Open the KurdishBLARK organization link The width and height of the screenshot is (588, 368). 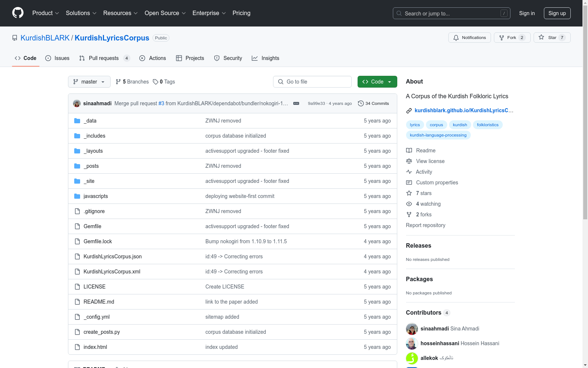[45, 38]
